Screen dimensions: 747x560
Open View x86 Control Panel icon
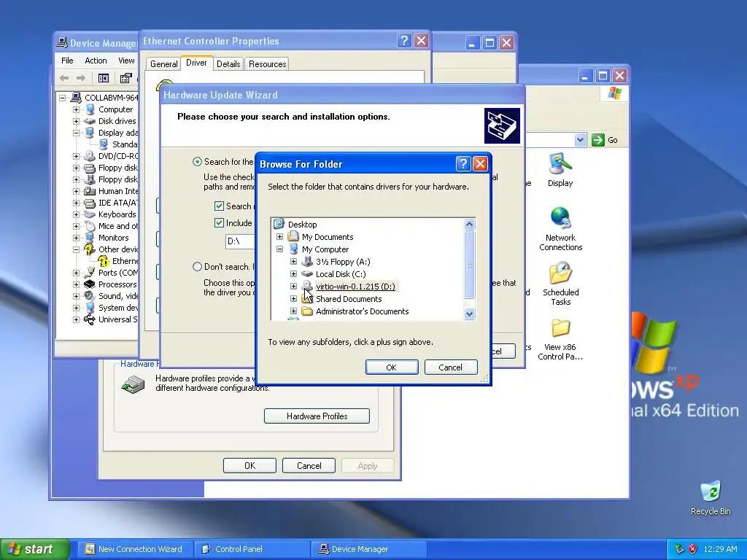[560, 328]
